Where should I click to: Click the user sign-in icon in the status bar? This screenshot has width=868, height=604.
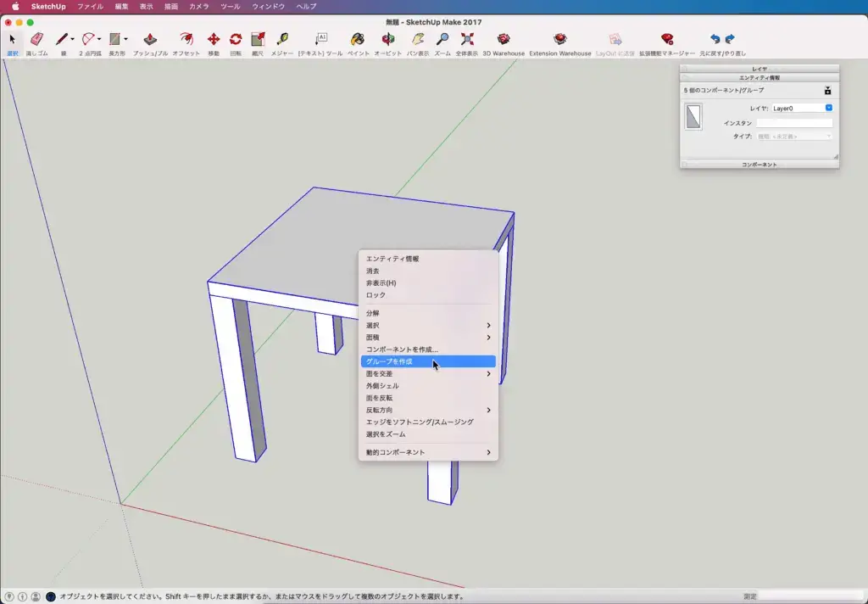pyautogui.click(x=36, y=597)
